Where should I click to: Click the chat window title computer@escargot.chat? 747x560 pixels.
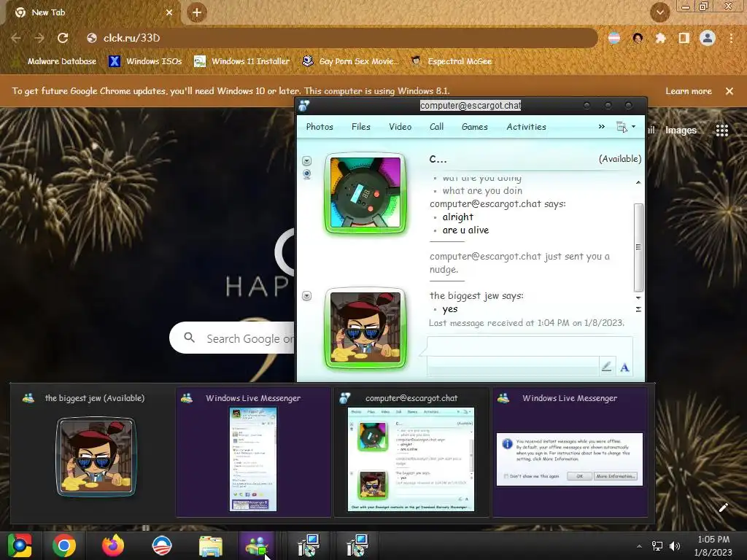pyautogui.click(x=471, y=105)
